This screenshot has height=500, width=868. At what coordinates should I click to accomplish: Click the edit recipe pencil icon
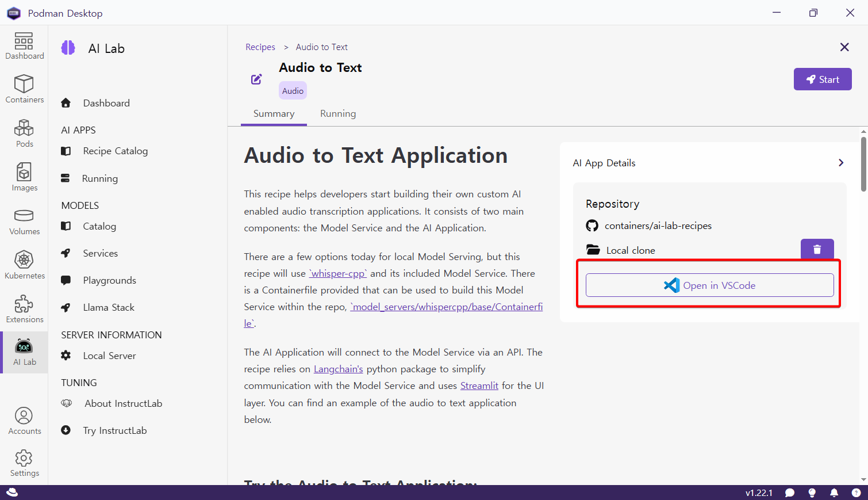(256, 79)
